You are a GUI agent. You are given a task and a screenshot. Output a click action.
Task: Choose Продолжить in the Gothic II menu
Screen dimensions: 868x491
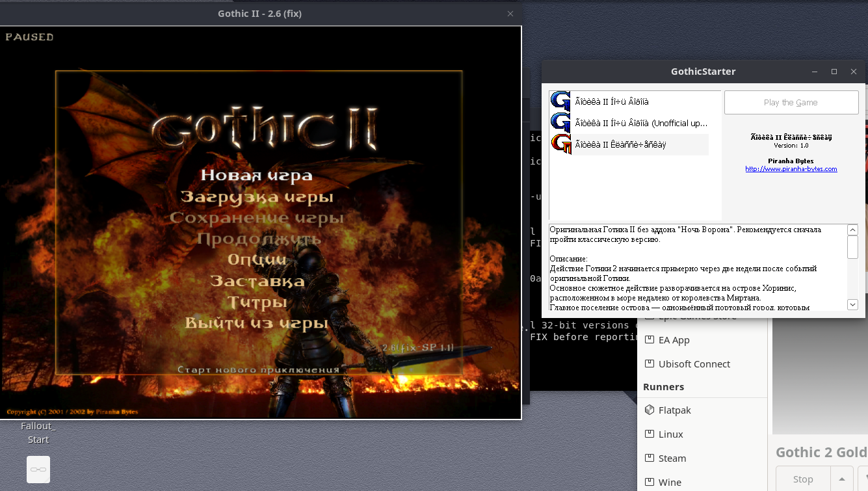(259, 239)
